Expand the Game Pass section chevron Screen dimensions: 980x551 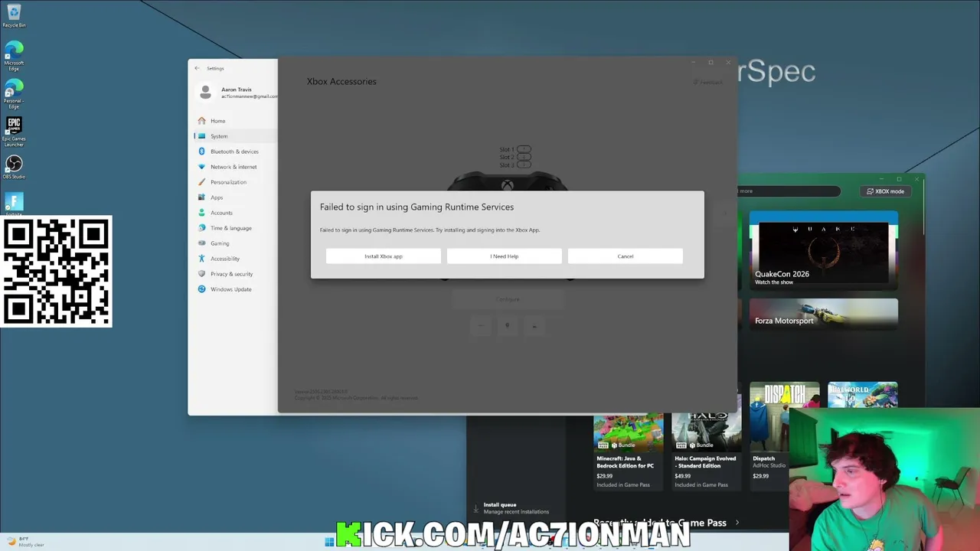pyautogui.click(x=737, y=523)
